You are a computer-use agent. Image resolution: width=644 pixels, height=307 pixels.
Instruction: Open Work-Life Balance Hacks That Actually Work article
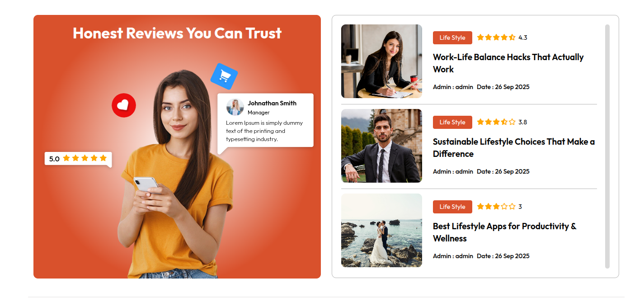pyautogui.click(x=508, y=63)
